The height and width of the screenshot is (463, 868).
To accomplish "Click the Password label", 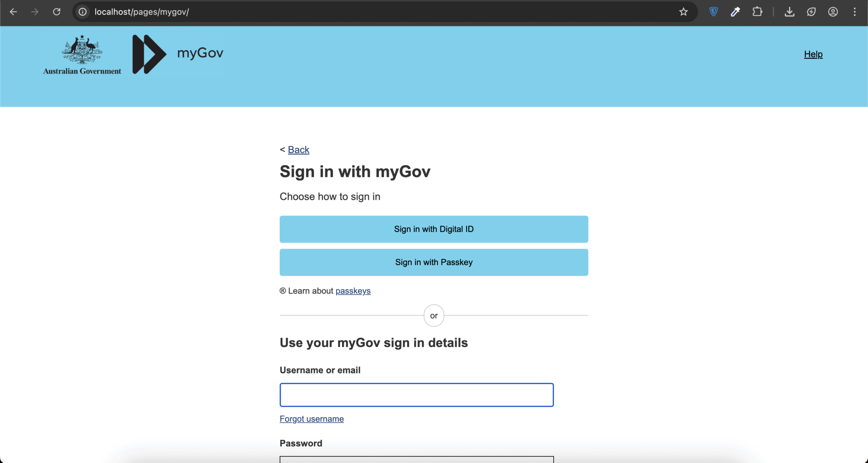I will point(301,443).
